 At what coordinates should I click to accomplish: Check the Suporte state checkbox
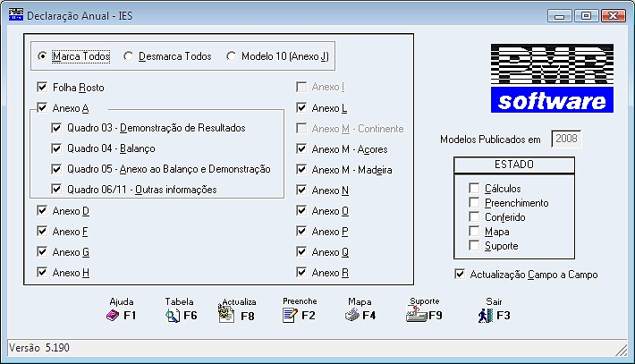[x=474, y=246]
